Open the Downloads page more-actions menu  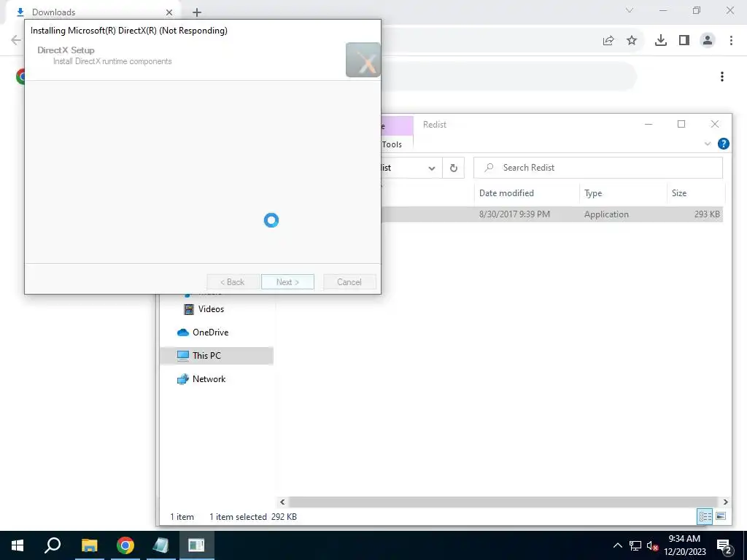point(722,77)
